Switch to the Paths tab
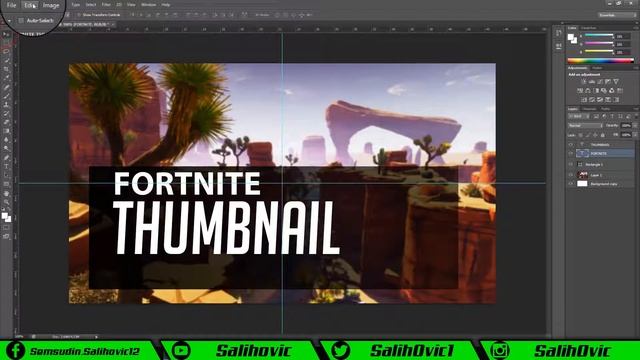The width and height of the screenshot is (640, 360). point(605,109)
